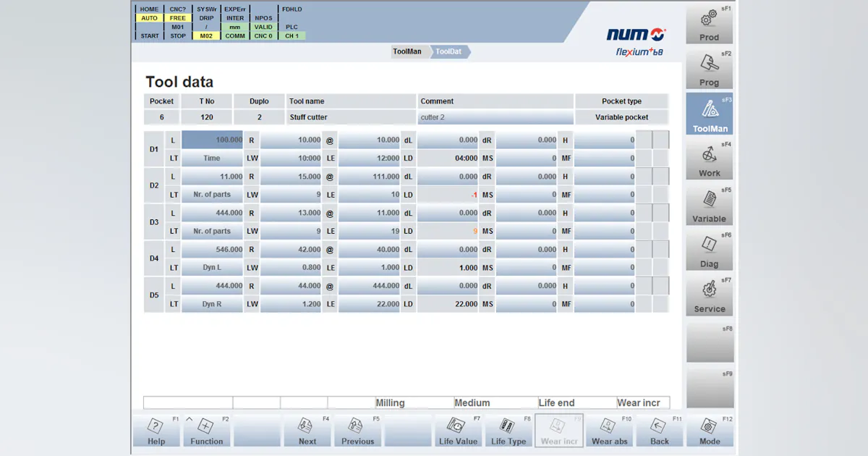868x456 pixels.
Task: Go to Previous tool with F5 button
Action: click(x=358, y=431)
